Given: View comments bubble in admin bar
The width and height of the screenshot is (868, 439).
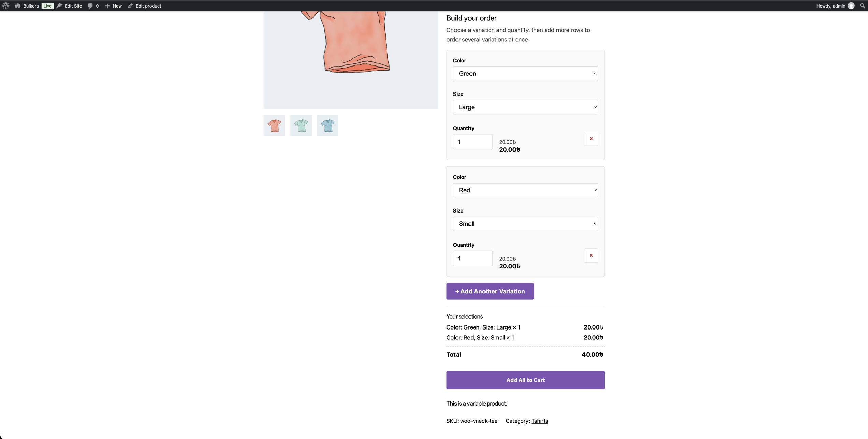Looking at the screenshot, I should [93, 6].
